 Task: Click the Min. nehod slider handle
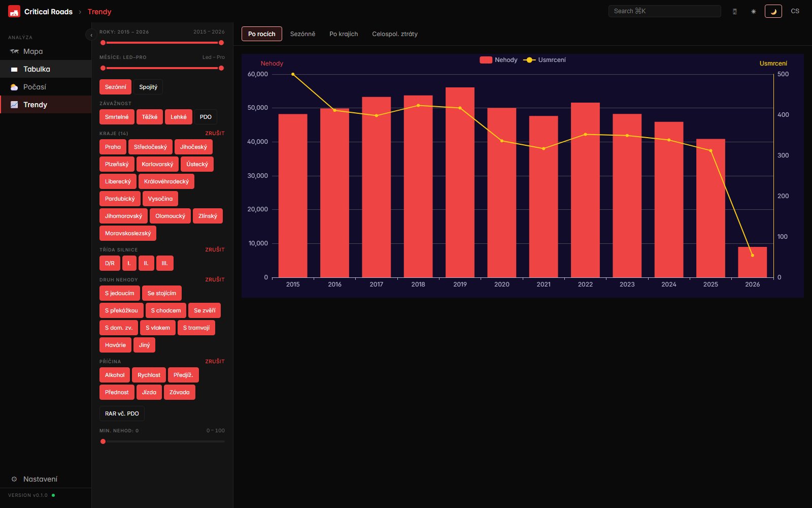click(x=103, y=441)
